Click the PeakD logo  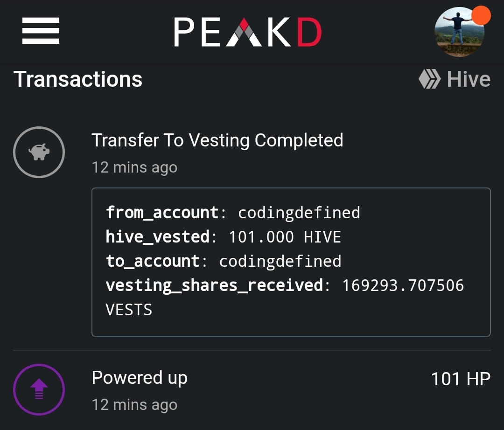tap(247, 32)
